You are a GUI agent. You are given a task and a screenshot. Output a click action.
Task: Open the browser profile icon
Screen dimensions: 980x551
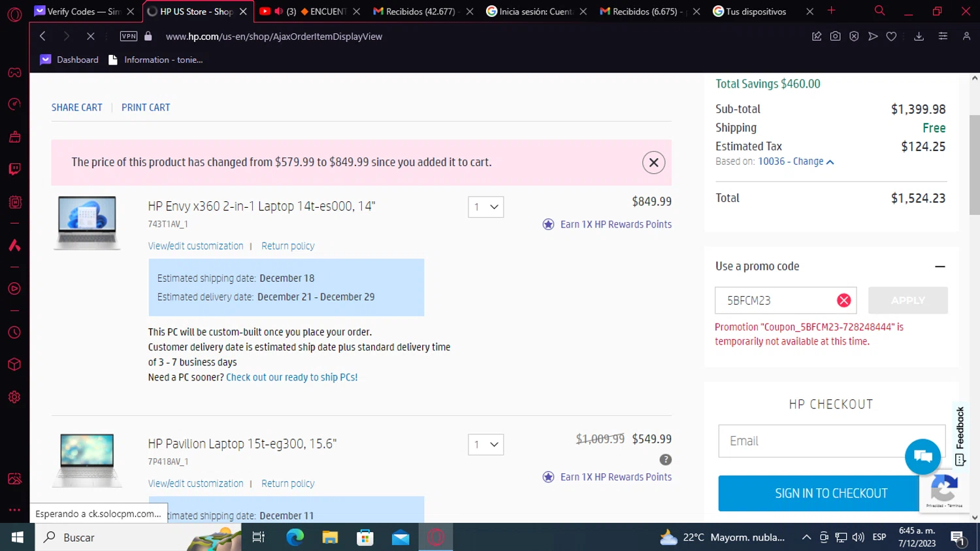[x=966, y=37]
